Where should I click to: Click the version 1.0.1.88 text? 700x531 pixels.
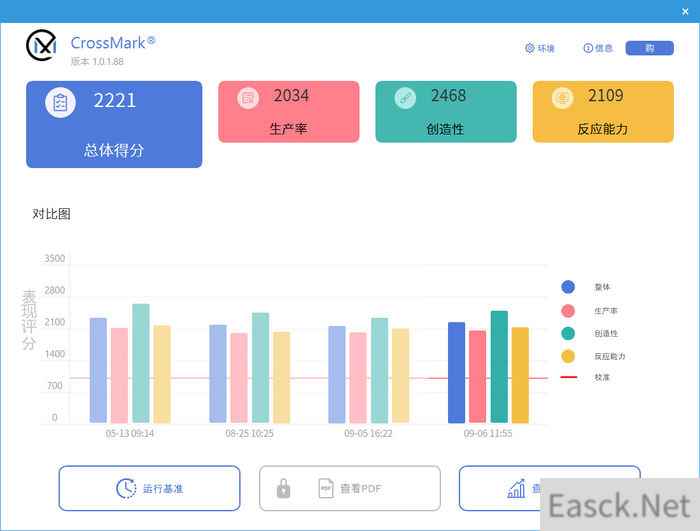pos(97,61)
